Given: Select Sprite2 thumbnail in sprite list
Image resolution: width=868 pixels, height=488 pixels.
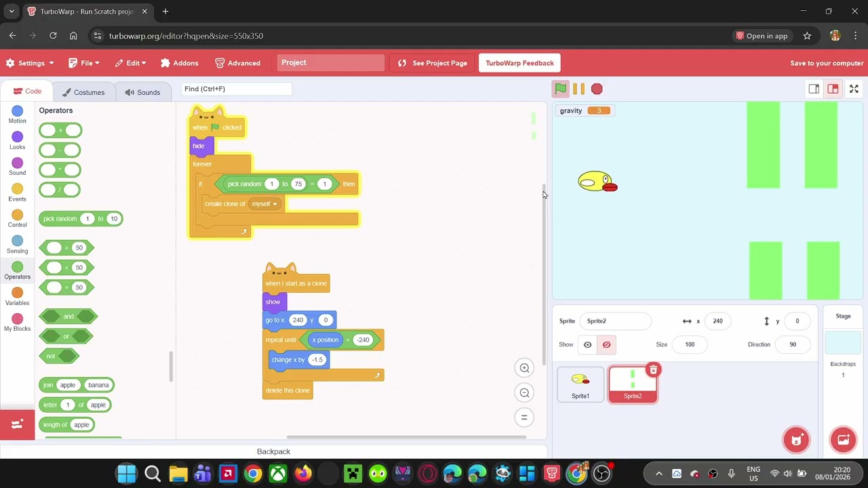Looking at the screenshot, I should click(x=633, y=384).
